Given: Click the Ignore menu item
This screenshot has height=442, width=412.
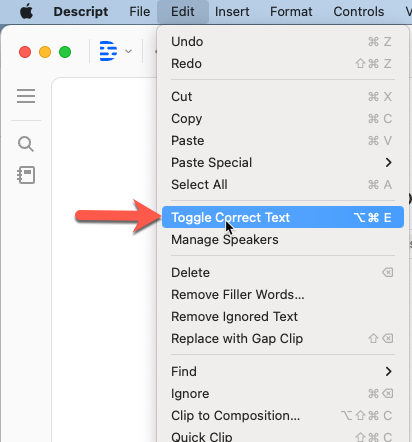Looking at the screenshot, I should (283, 393).
